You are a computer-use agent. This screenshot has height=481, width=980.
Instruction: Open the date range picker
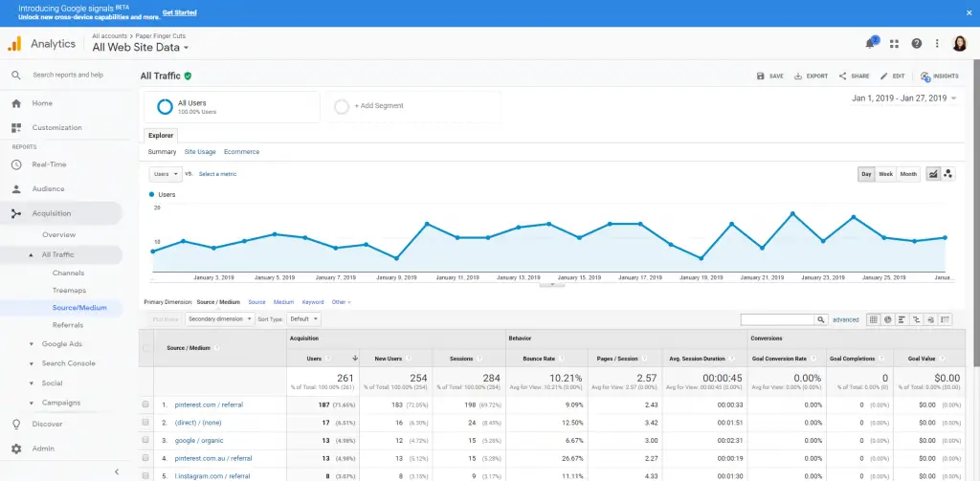903,98
